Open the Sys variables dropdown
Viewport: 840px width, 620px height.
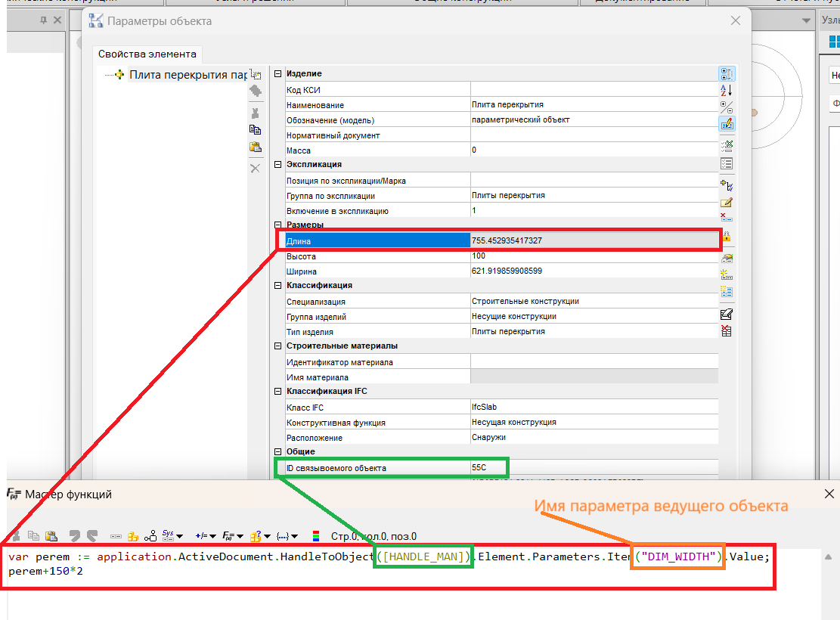(172, 535)
